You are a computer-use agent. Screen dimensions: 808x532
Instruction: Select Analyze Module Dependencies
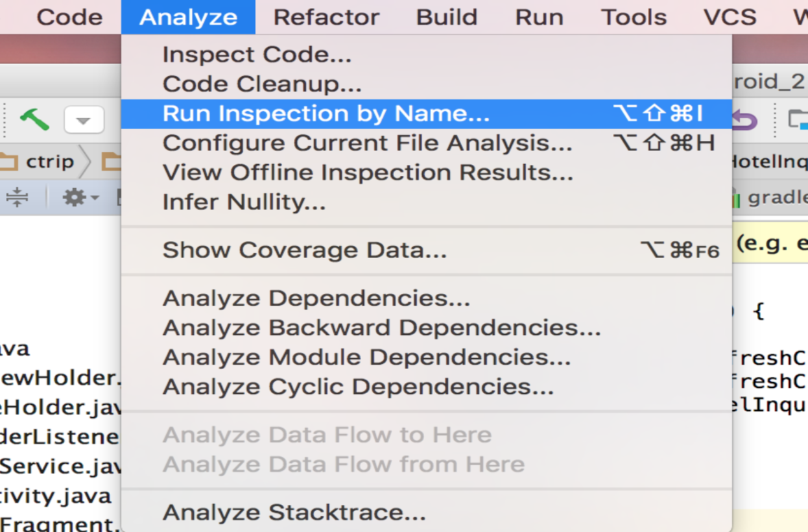tap(366, 358)
